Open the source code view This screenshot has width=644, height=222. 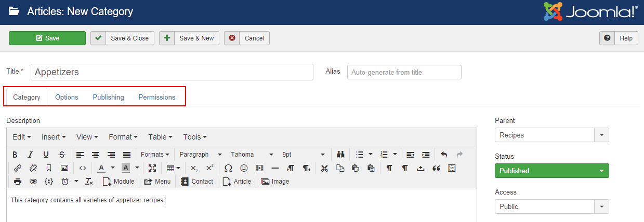(x=82, y=168)
